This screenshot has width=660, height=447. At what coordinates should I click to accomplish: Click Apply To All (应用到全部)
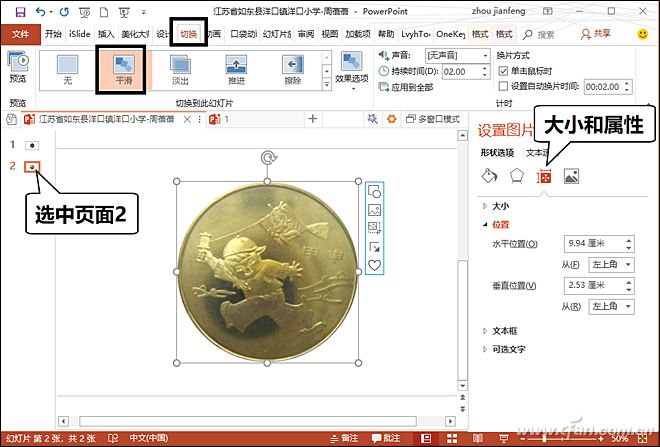[x=406, y=87]
